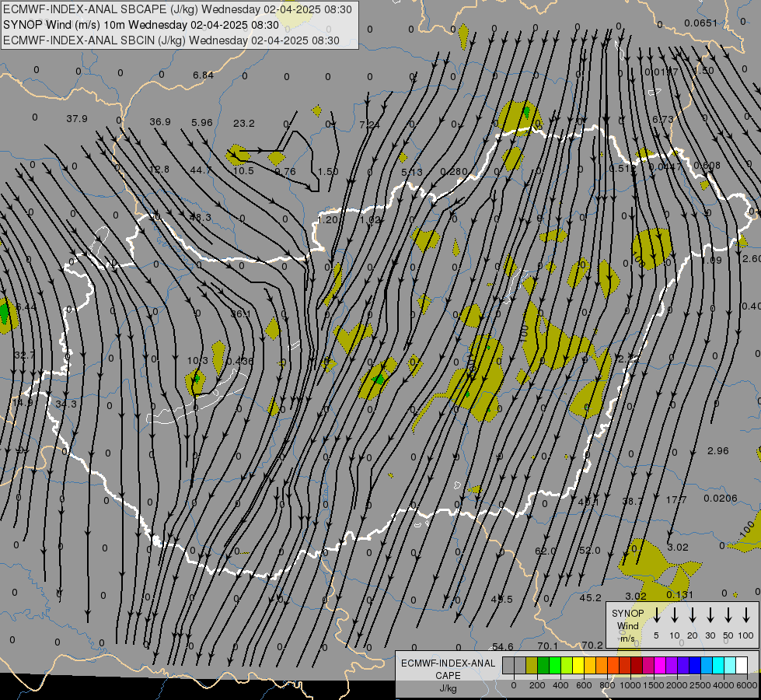Click the map value 0.0206
The height and width of the screenshot is (700, 761).
721,499
